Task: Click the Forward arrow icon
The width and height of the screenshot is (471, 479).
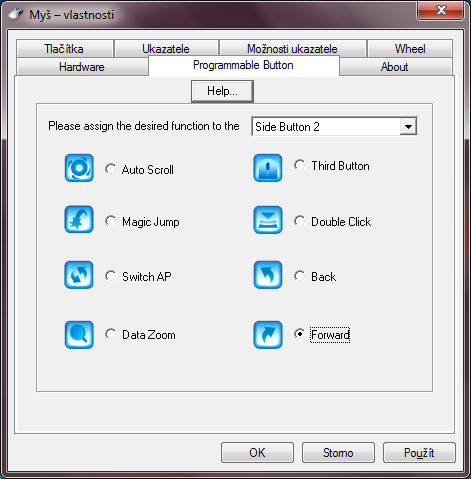Action: click(268, 335)
